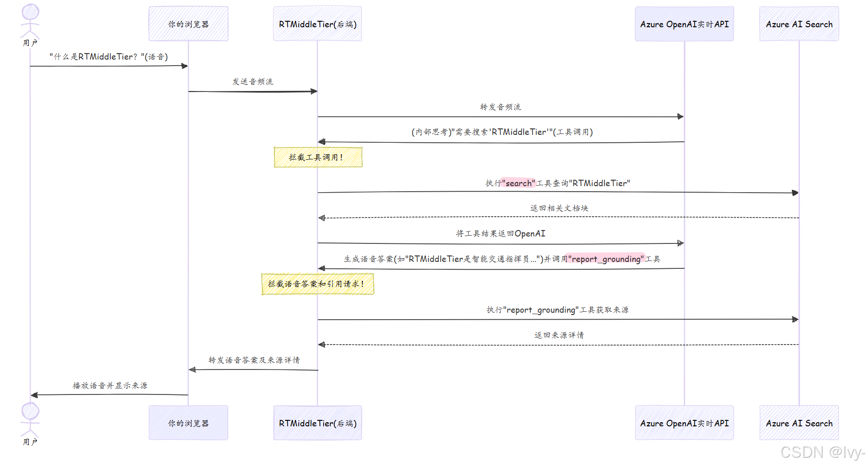This screenshot has width=868, height=467.
Task: Click the 返回相关文档块 message label
Action: [x=559, y=208]
